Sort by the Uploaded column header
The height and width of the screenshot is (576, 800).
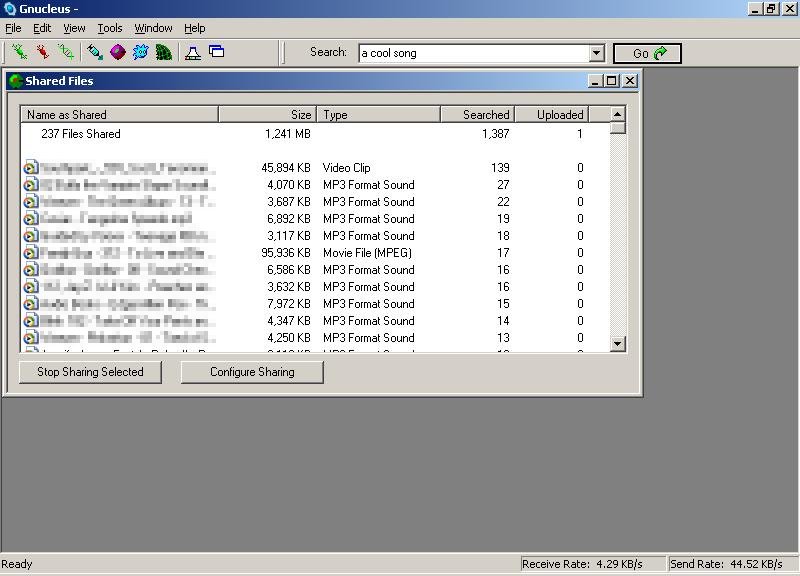click(552, 114)
